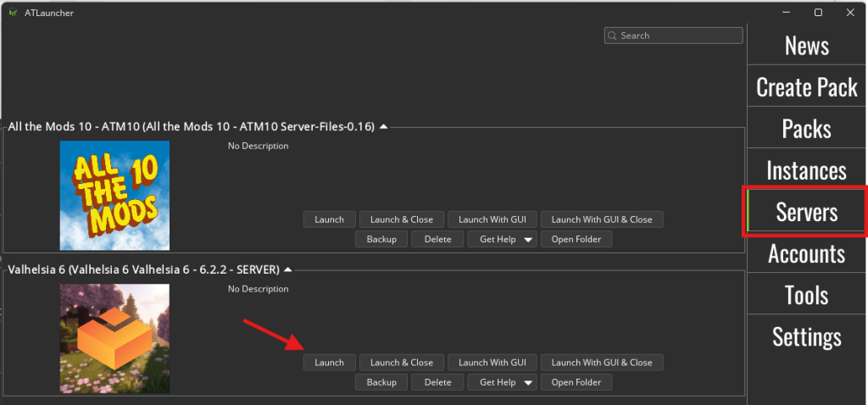Viewport: 868px width, 405px height.
Task: Open the News tab
Action: [x=806, y=45]
